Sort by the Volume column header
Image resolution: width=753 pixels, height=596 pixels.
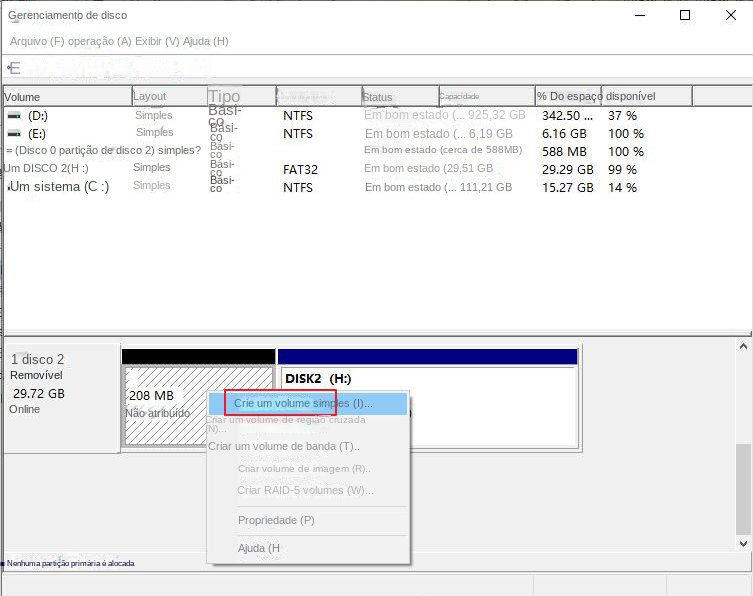click(x=67, y=97)
